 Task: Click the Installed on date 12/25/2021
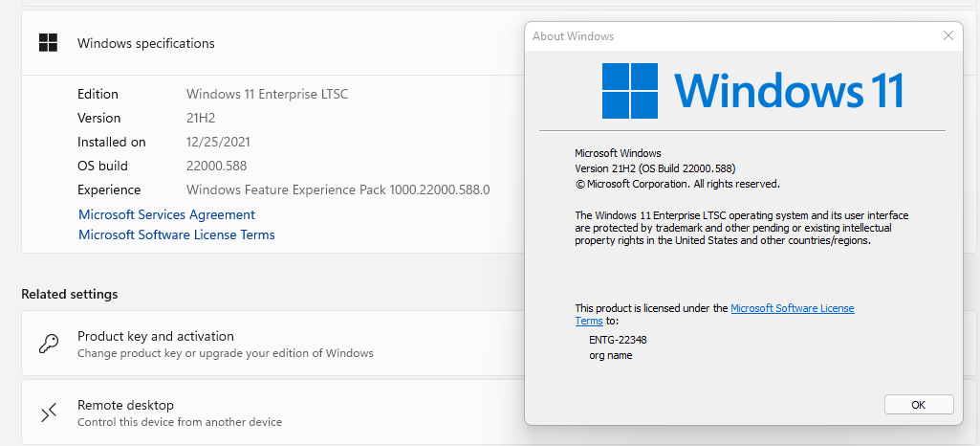[x=219, y=142]
